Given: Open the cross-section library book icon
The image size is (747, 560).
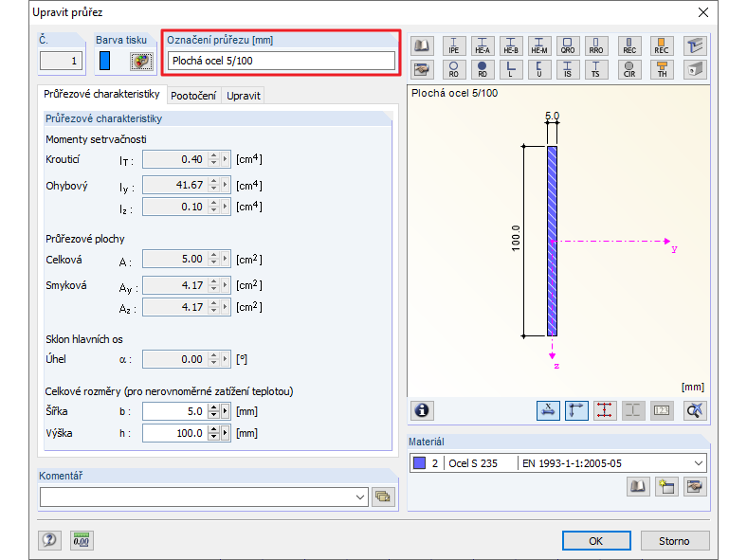Looking at the screenshot, I should pyautogui.click(x=422, y=45).
